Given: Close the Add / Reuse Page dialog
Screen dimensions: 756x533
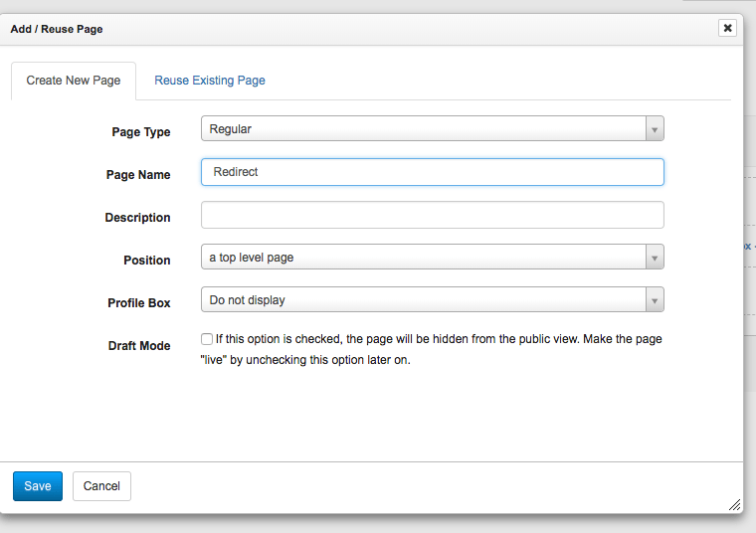Looking at the screenshot, I should pos(727,28).
